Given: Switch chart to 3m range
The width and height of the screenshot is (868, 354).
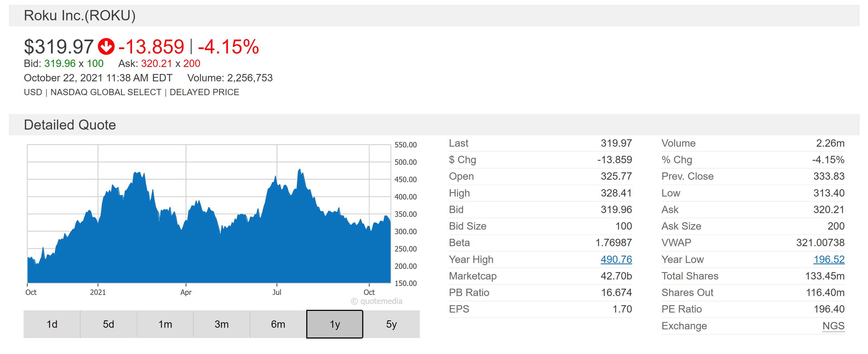Looking at the screenshot, I should [x=221, y=324].
